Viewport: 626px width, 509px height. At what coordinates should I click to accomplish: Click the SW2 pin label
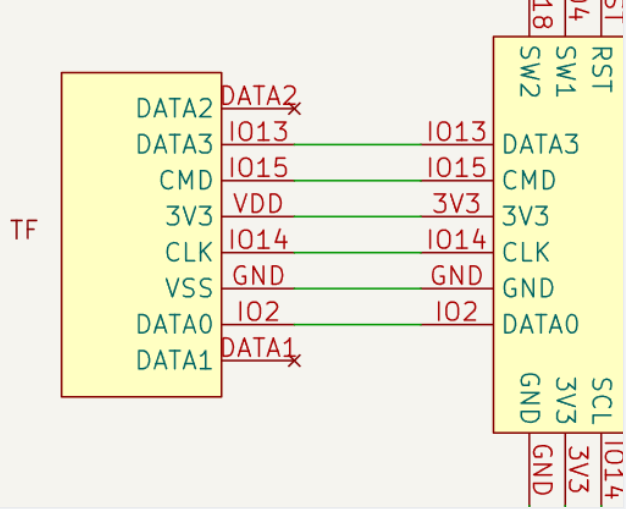530,72
